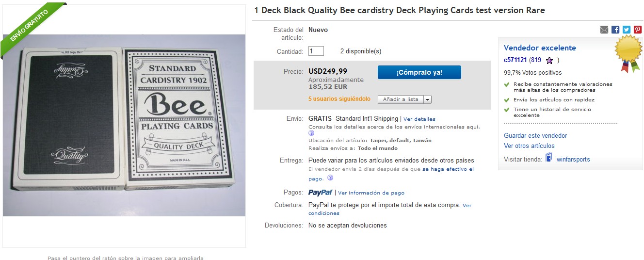Open 'Ver otros artículos' link
Image resolution: width=644 pixels, height=260 pixels.
(x=529, y=146)
